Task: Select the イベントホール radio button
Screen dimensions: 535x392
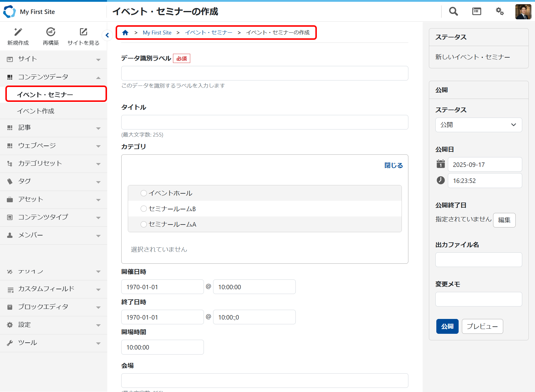Action: tap(144, 193)
